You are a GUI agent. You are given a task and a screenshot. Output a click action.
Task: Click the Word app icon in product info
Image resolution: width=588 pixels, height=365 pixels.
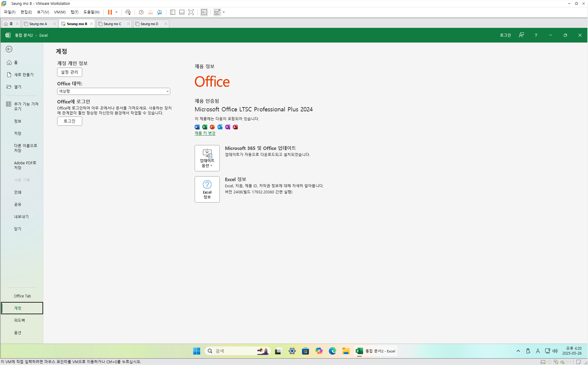tap(197, 127)
